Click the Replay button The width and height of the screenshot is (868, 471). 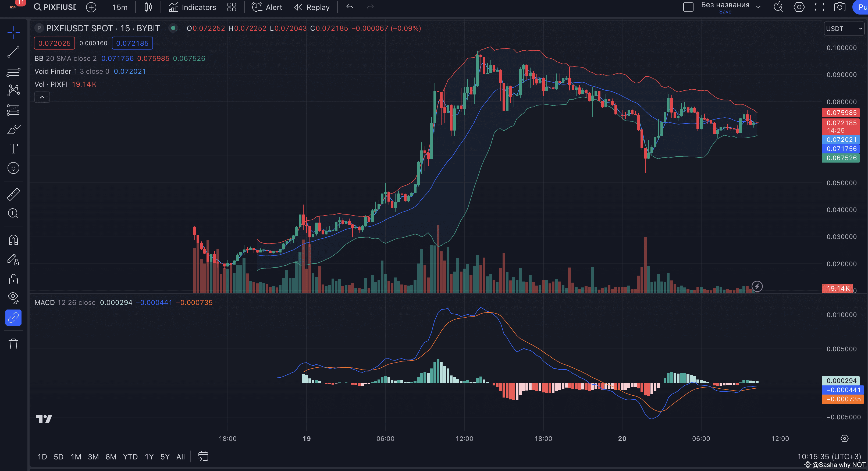[312, 7]
